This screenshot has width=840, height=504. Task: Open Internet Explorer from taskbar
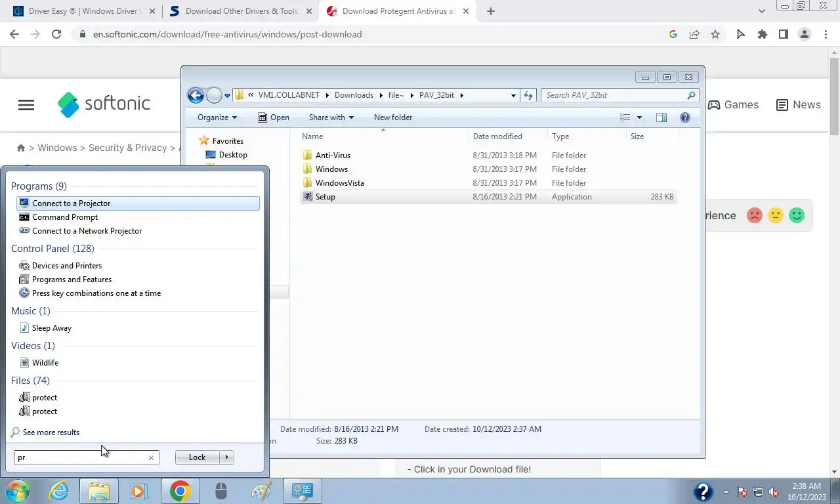58,491
